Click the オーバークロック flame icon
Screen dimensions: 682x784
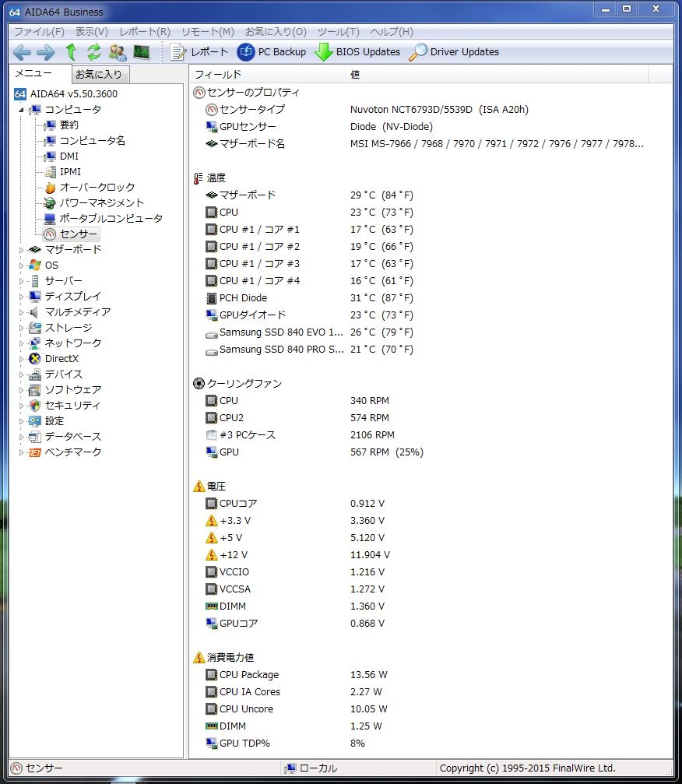pyautogui.click(x=50, y=188)
